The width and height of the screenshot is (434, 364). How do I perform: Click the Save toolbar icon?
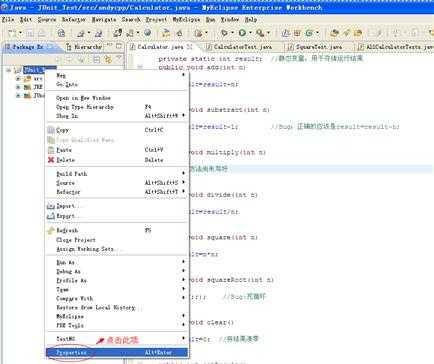[x=30, y=33]
